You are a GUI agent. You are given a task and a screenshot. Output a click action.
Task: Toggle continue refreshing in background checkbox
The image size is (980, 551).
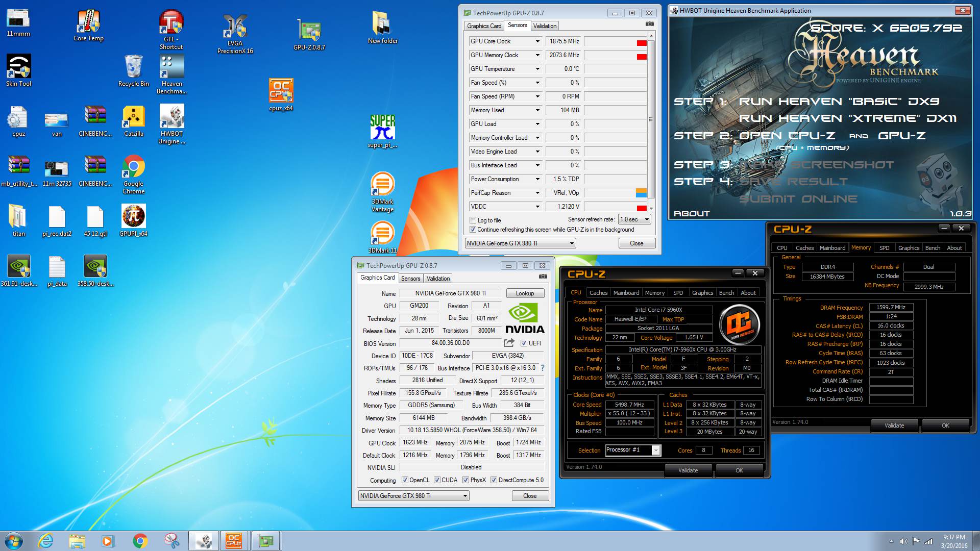click(x=473, y=230)
